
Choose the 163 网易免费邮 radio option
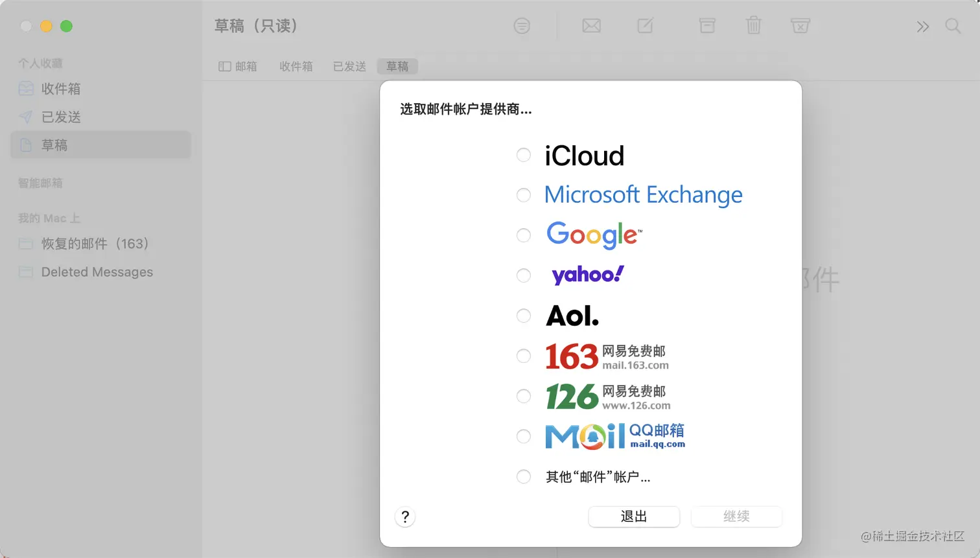coord(524,356)
